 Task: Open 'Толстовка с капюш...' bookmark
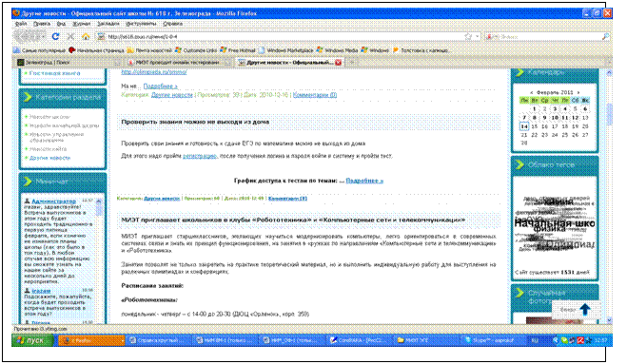pyautogui.click(x=421, y=50)
